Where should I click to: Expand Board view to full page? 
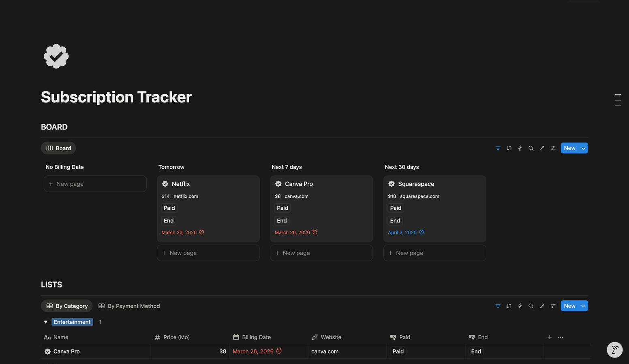click(542, 148)
